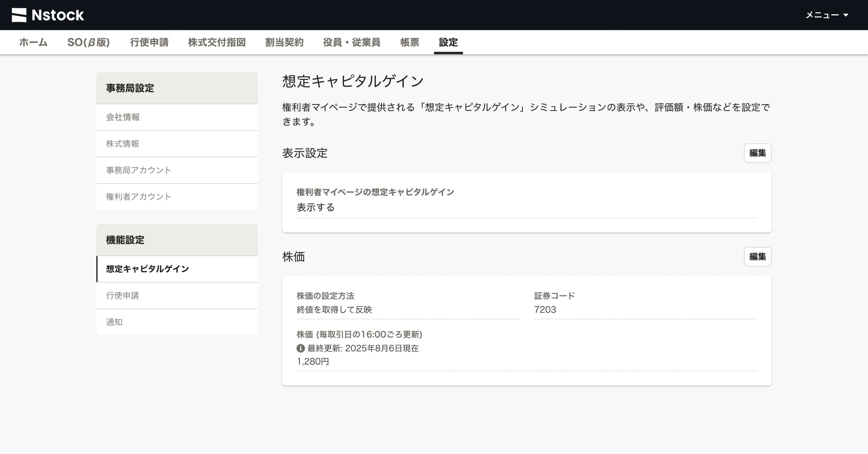This screenshot has height=454, width=868.
Task: Select the 割当契約 tab
Action: click(284, 42)
